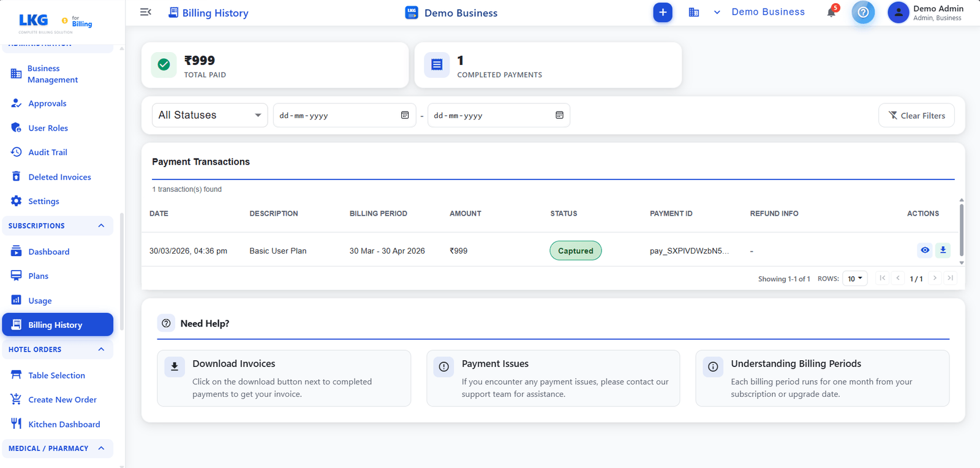The width and height of the screenshot is (980, 468).
Task: Click the Basic User Plan description cell
Action: (278, 251)
